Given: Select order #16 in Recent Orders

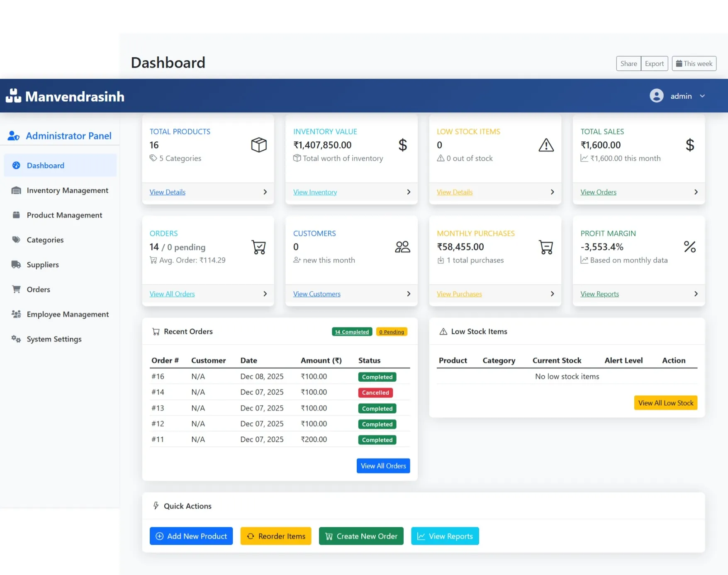Looking at the screenshot, I should click(x=158, y=376).
